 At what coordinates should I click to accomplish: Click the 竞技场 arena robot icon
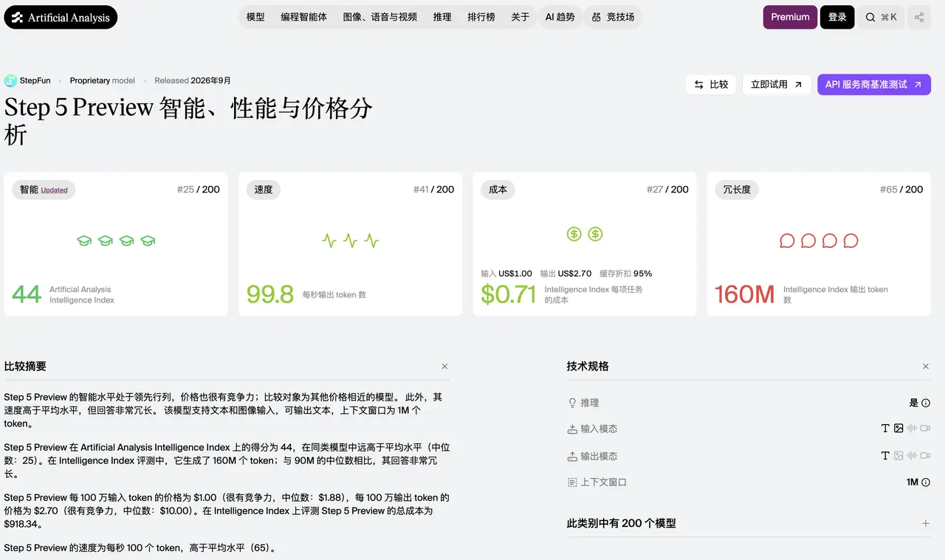pos(597,17)
